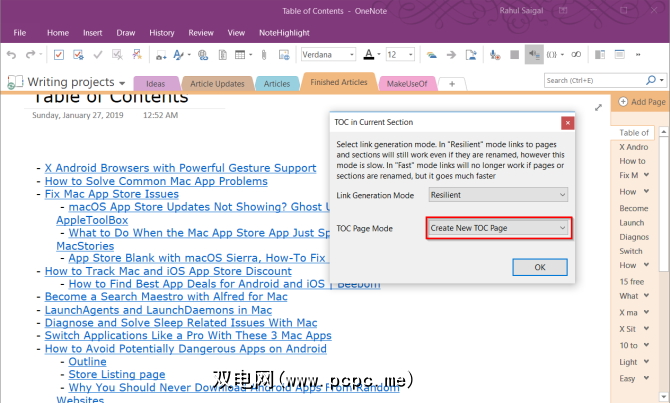Open Link Generation Mode dropdown

pos(497,194)
